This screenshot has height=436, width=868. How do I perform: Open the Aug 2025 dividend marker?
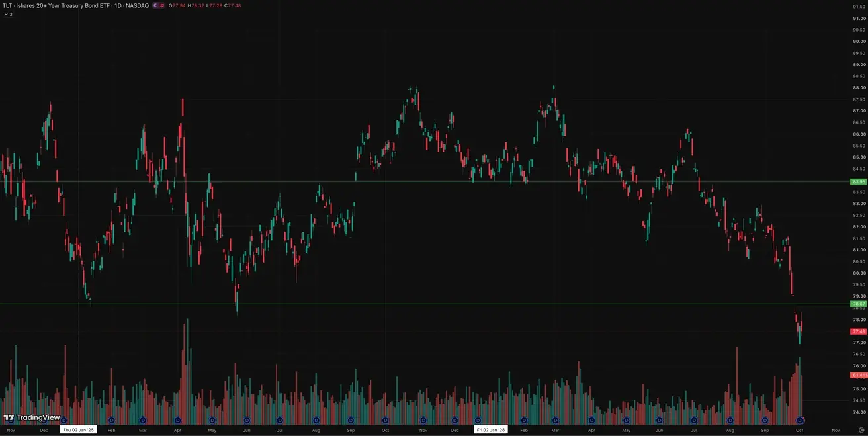pos(316,420)
